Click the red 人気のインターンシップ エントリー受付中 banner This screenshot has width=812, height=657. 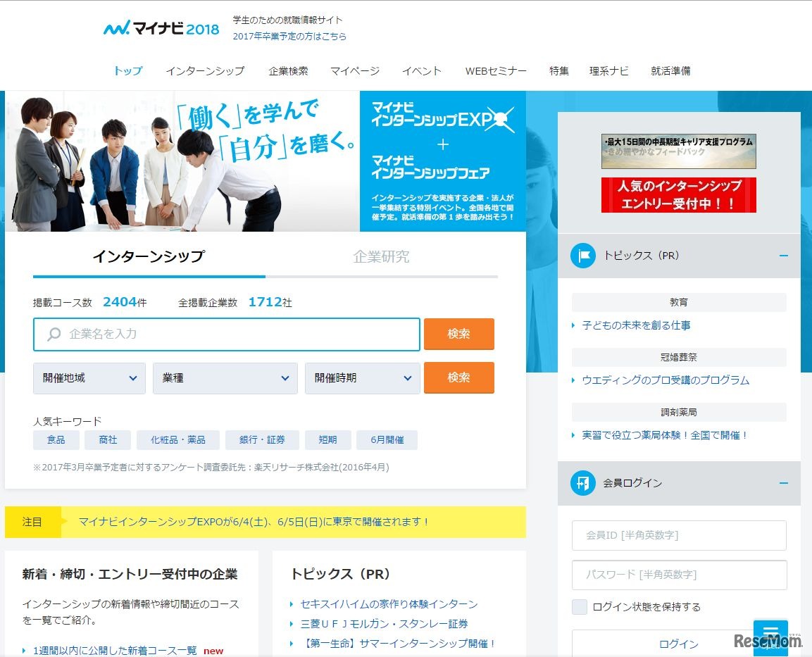[x=678, y=194]
